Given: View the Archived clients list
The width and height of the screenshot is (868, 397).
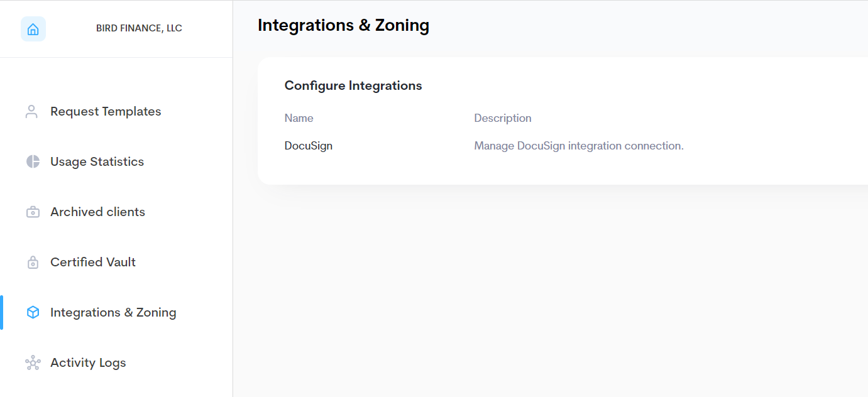Looking at the screenshot, I should tap(97, 212).
